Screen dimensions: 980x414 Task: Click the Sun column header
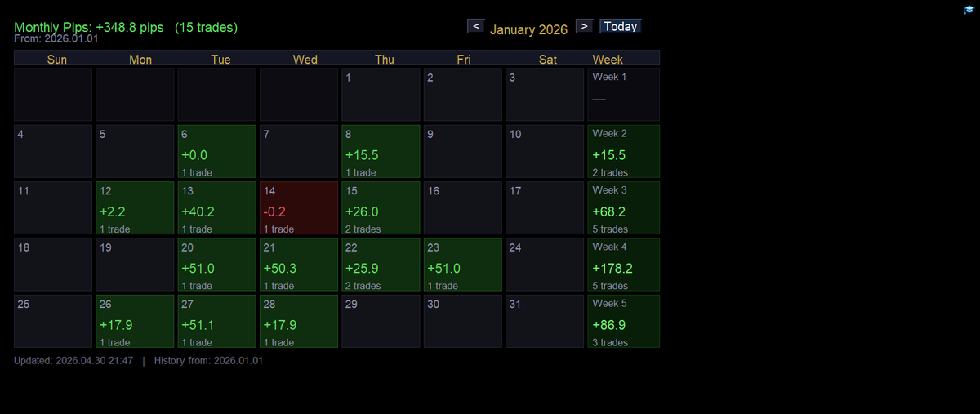click(57, 59)
